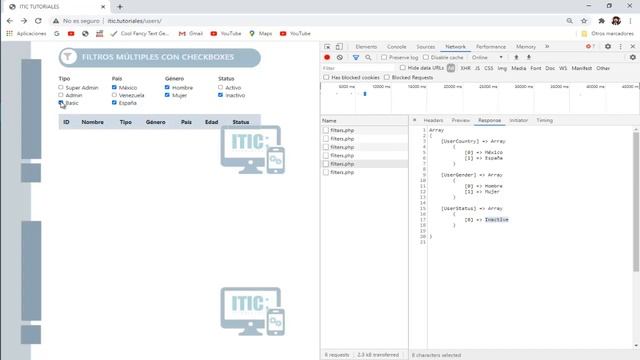Open the Initiator tab of request

pos(518,120)
